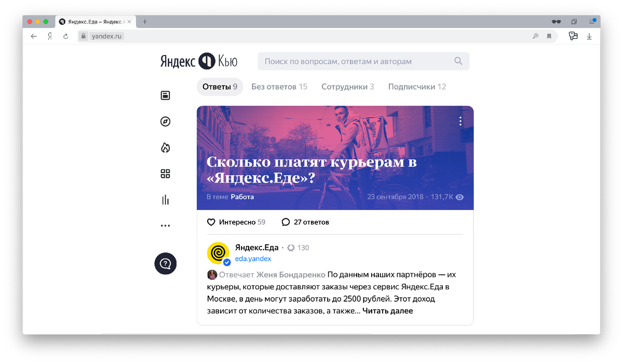
Task: Click the search field for questions and authors
Action: pyautogui.click(x=363, y=61)
